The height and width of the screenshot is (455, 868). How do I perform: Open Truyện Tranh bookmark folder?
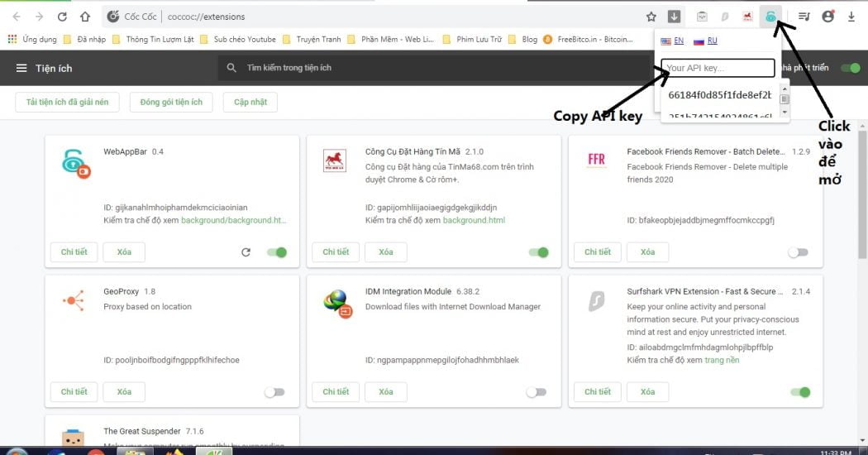(312, 40)
